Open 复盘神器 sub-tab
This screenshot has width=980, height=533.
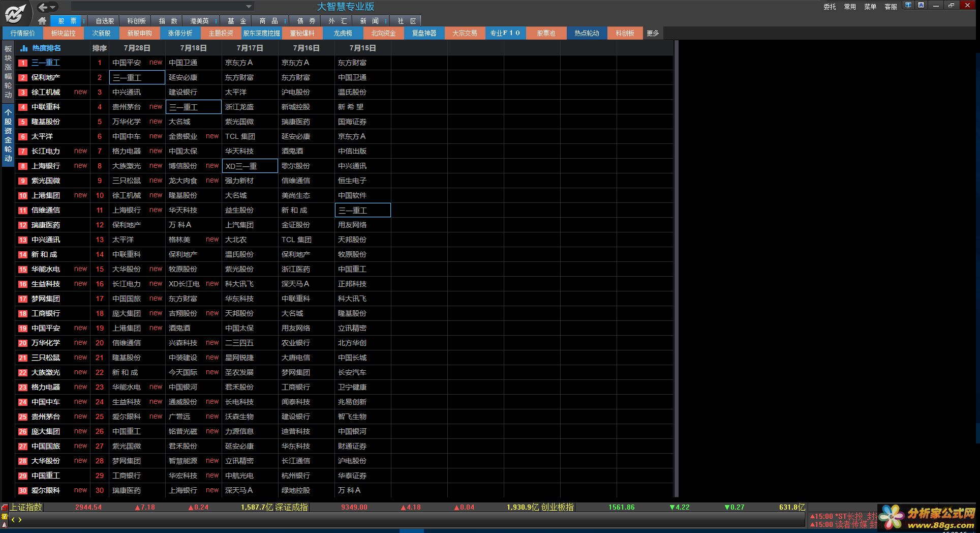coord(424,33)
